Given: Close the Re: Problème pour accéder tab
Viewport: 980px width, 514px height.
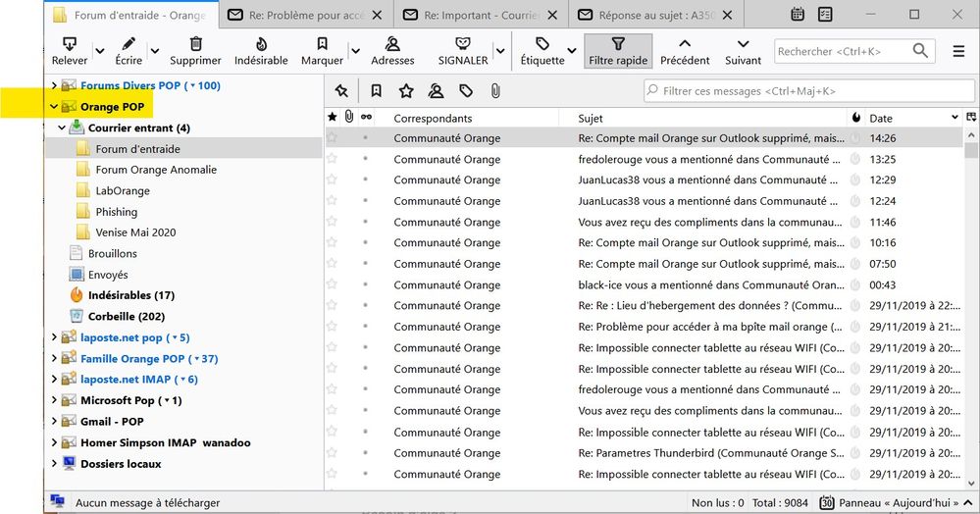Looking at the screenshot, I should [377, 15].
